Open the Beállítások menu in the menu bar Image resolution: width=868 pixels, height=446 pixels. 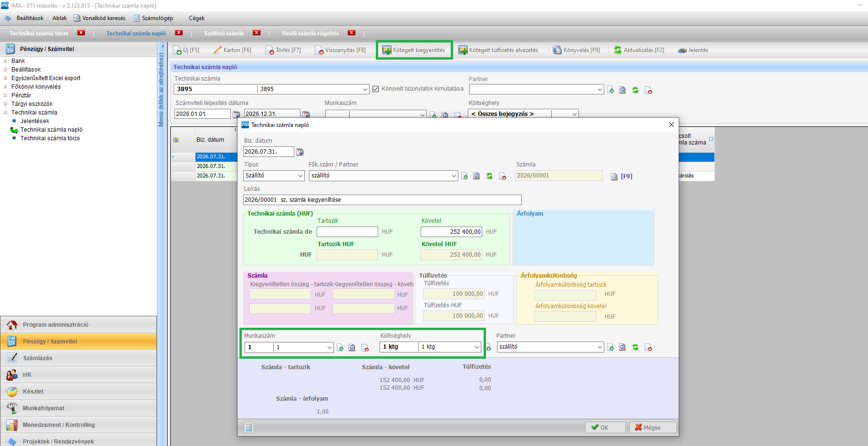tap(30, 18)
